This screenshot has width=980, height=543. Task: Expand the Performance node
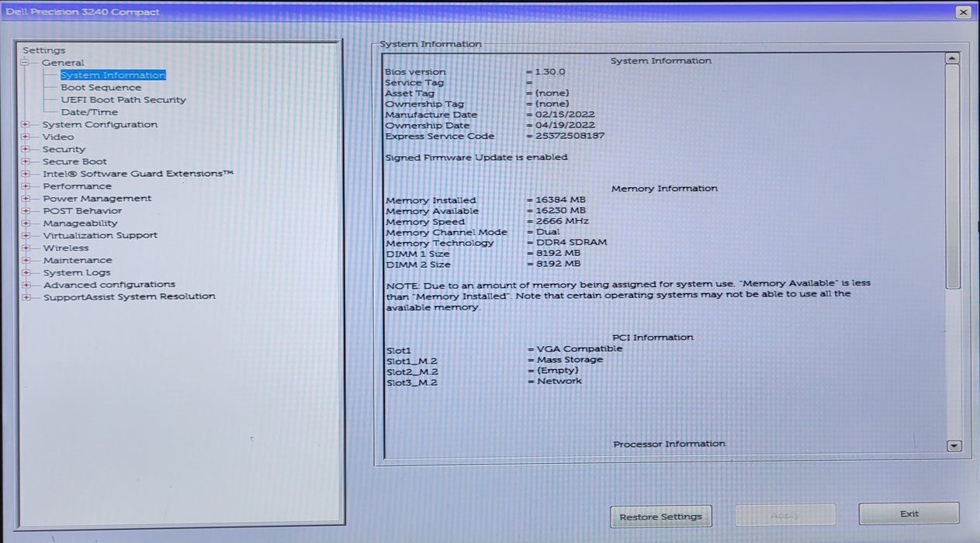[x=26, y=186]
